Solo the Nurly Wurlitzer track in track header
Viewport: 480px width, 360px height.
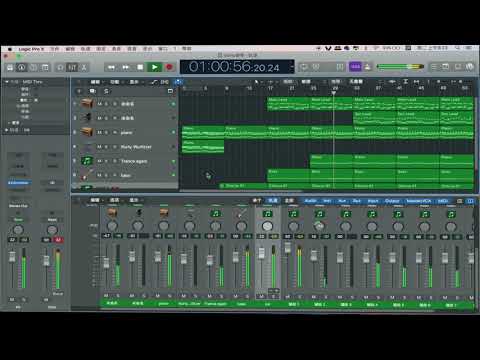coord(107,147)
